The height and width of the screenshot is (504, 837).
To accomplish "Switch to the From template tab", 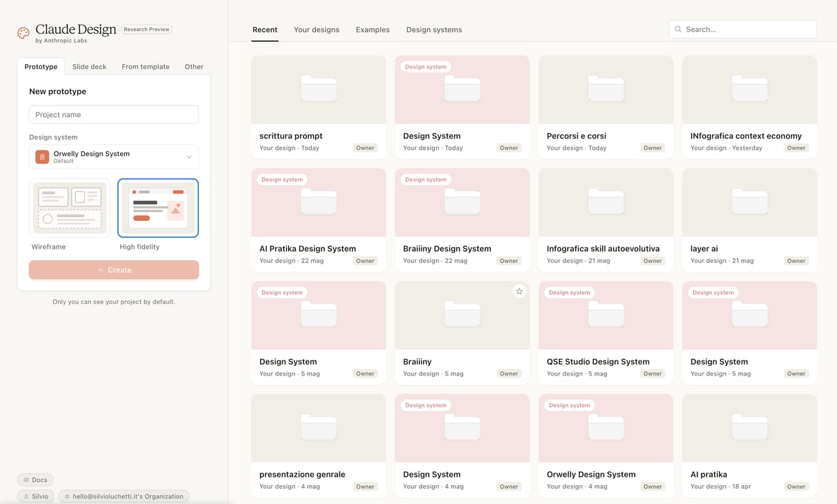I will click(x=145, y=67).
